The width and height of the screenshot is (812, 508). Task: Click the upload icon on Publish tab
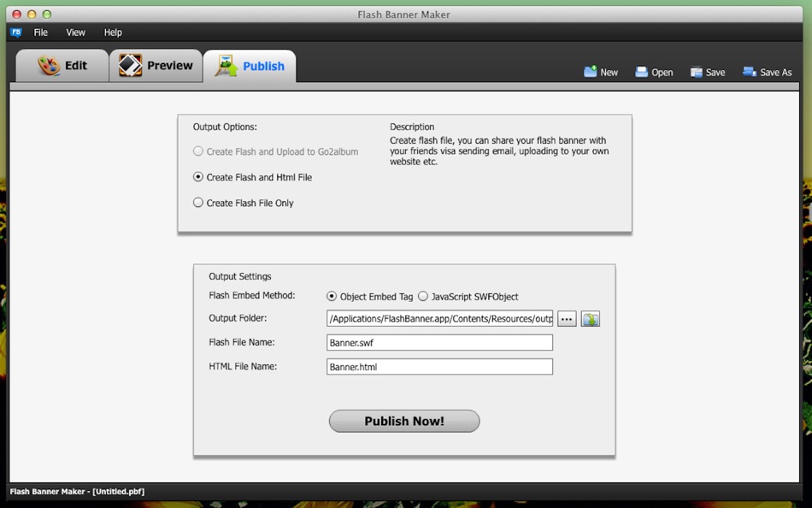tap(227, 66)
